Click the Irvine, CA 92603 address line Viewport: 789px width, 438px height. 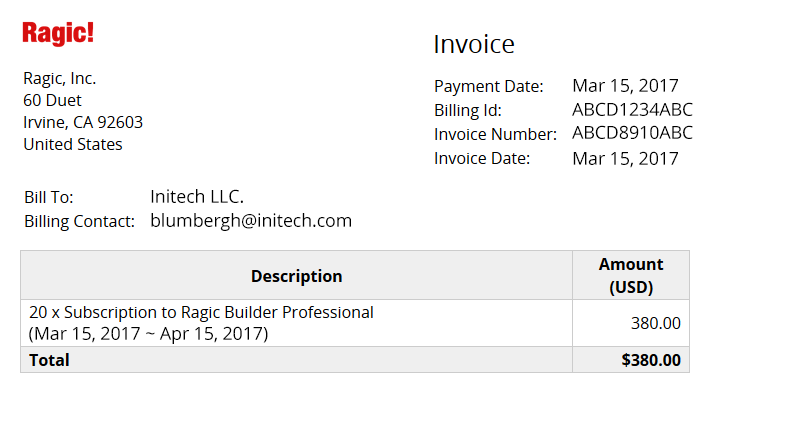83,122
